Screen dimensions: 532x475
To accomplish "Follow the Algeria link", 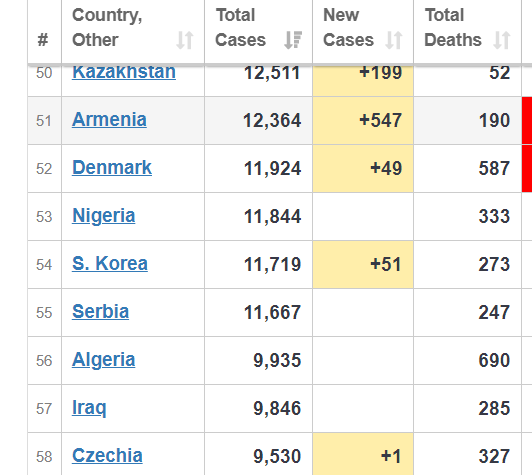I will 103,360.
